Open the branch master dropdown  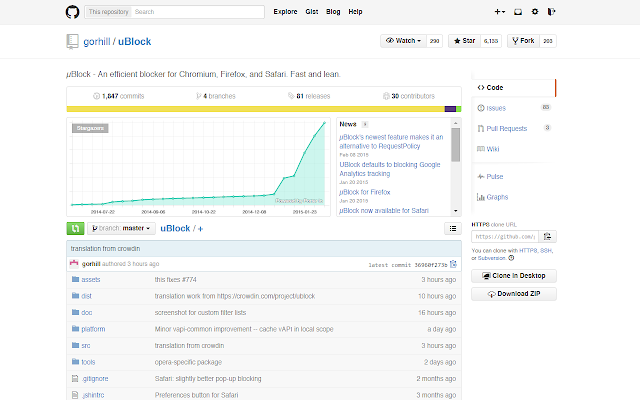(x=121, y=229)
